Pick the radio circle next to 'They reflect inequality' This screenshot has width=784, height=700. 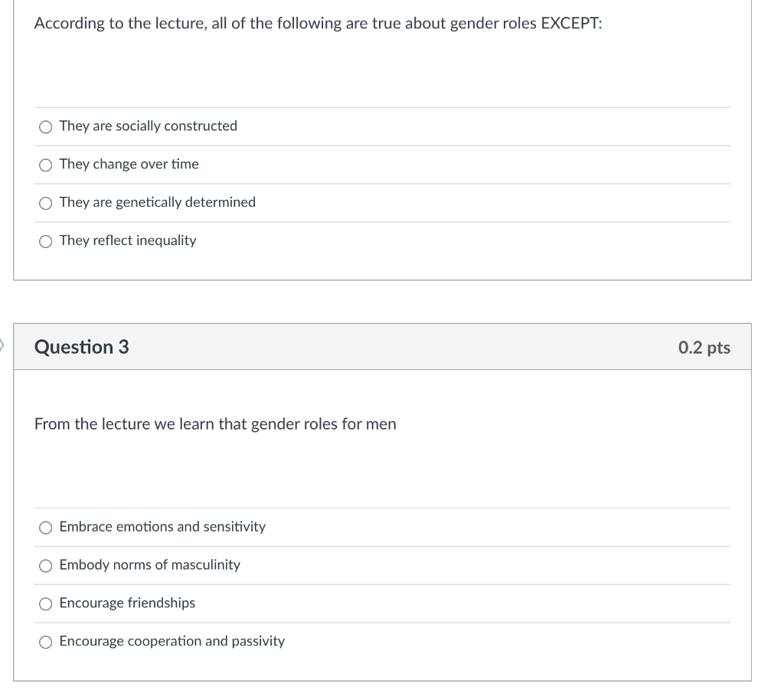(x=45, y=241)
